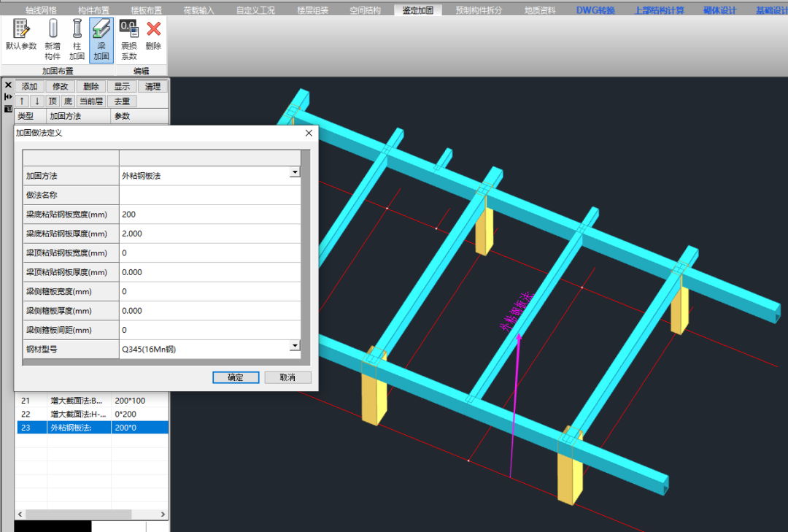Edit 梁侧箍板厚度 value field
This screenshot has height=532, width=788.
209,311
